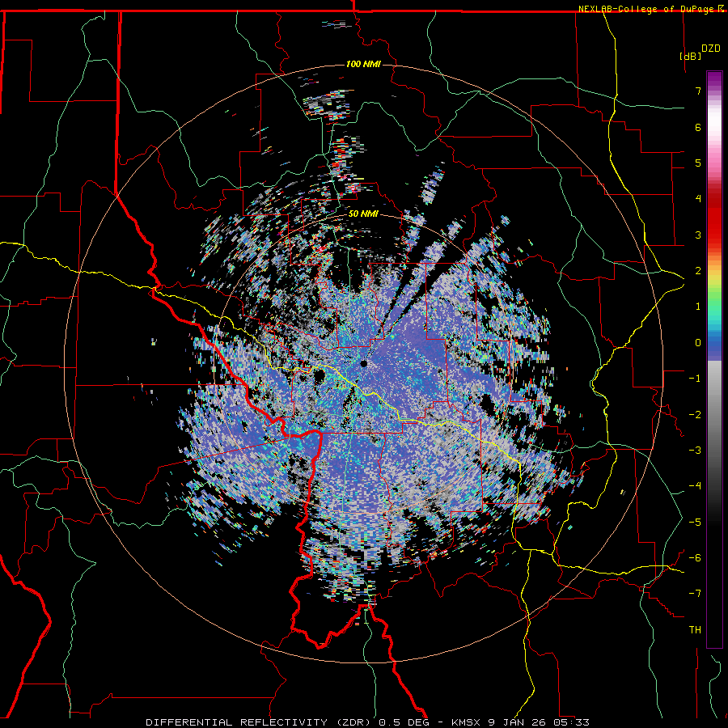Viewport: 728px width, 728px height.
Task: Click the [dB] units label
Action: [x=691, y=57]
